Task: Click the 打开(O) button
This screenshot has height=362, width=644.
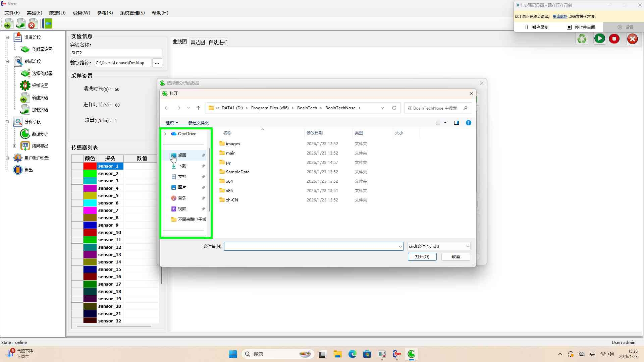Action: 422,257
